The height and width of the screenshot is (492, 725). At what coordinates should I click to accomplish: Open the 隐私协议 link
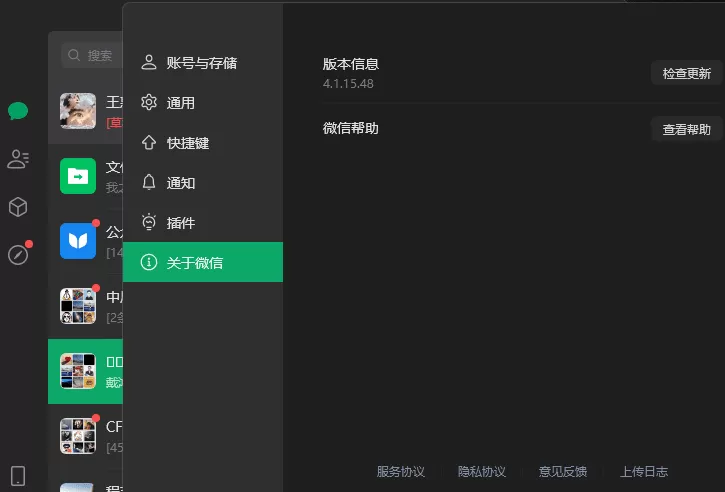click(x=482, y=472)
